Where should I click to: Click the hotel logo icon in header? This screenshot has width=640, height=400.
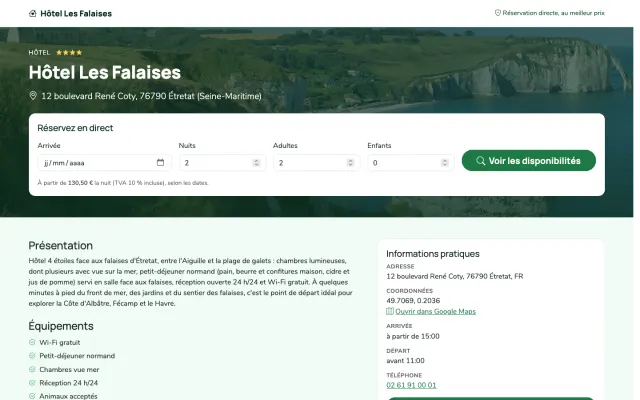[33, 13]
